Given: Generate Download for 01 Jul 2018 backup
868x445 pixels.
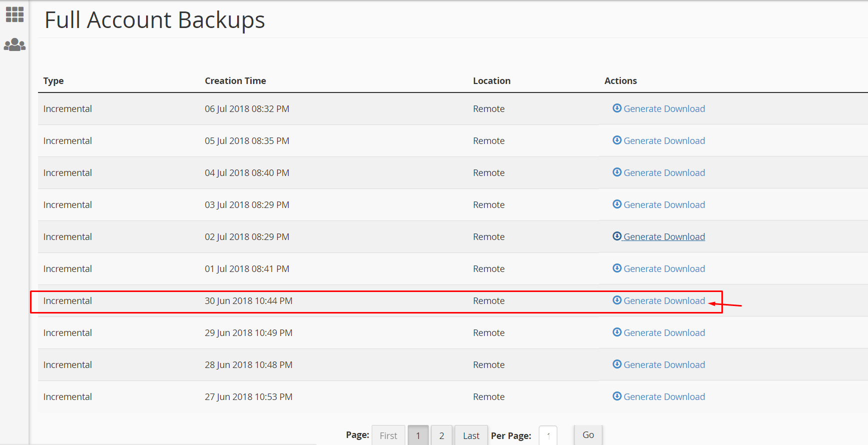Looking at the screenshot, I should [664, 269].
